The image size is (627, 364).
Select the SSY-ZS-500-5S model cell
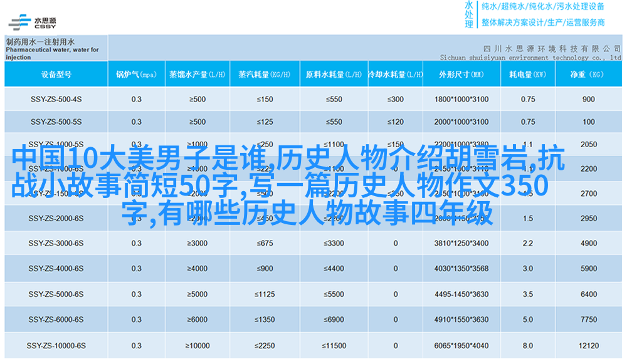(x=56, y=122)
